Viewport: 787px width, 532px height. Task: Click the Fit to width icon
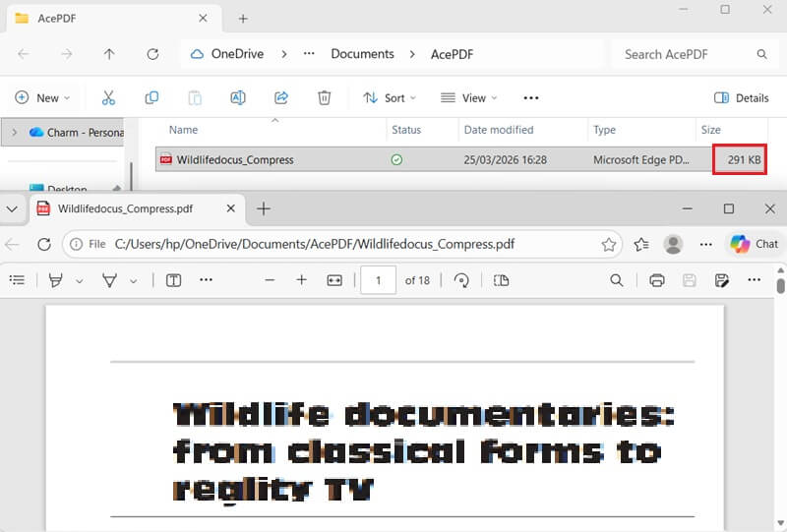point(334,280)
